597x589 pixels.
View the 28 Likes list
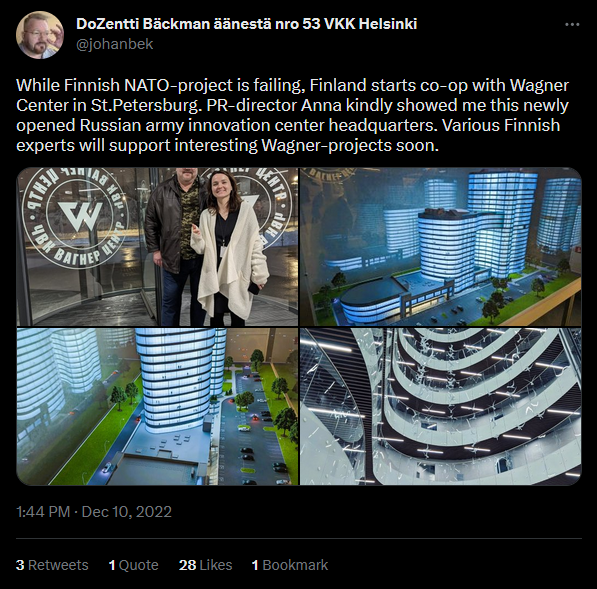pos(205,565)
